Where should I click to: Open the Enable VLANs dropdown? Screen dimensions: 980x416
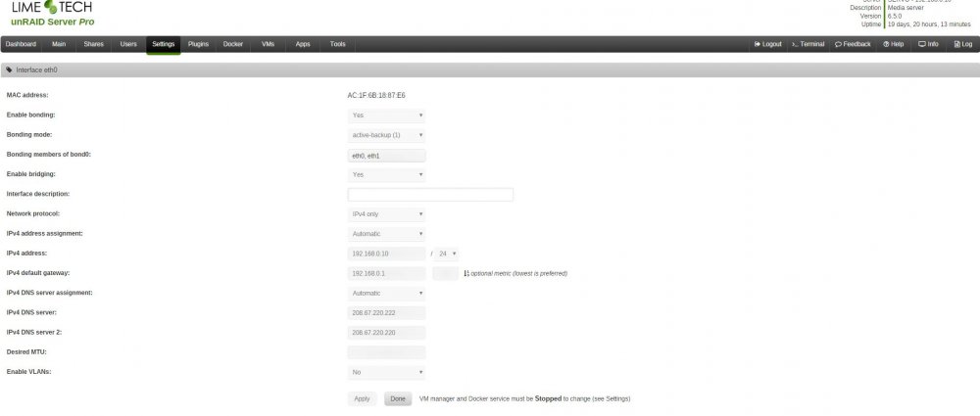(386, 372)
